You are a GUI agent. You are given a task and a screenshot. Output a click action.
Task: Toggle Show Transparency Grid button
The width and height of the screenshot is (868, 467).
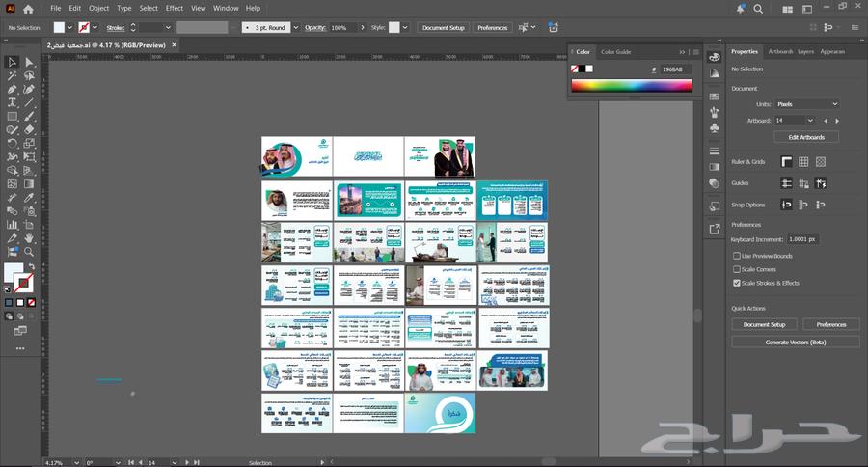(x=821, y=162)
